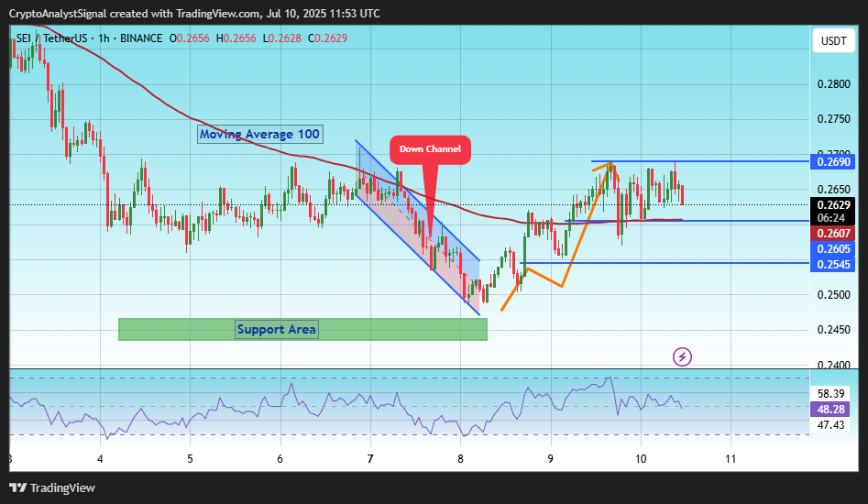Click the BINANCE exchange label
Image resolution: width=868 pixels, height=504 pixels.
[x=141, y=38]
